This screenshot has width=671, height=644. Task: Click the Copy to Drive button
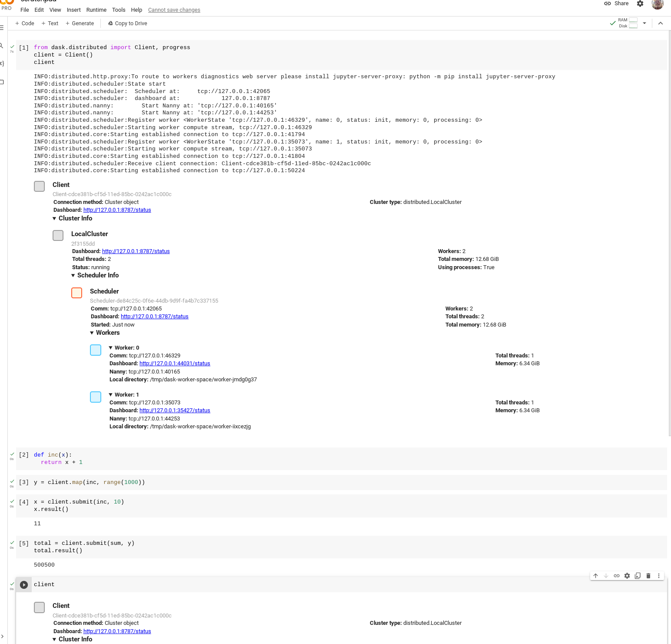(127, 23)
